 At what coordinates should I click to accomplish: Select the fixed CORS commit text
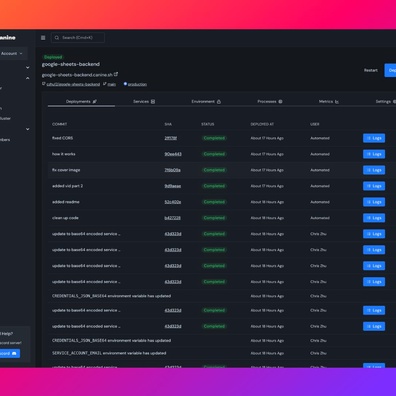click(x=62, y=138)
